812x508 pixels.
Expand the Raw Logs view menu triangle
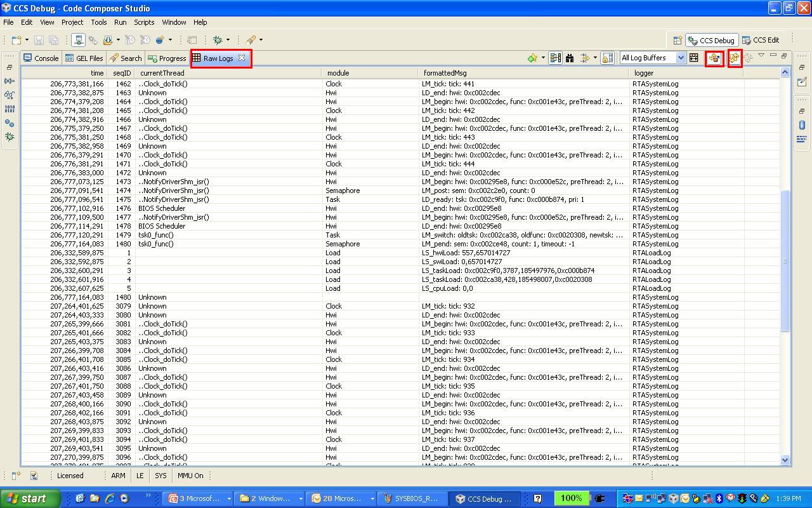pos(761,55)
